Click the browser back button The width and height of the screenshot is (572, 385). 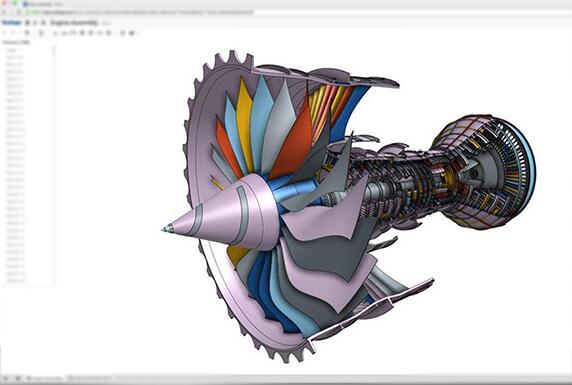[4, 12]
